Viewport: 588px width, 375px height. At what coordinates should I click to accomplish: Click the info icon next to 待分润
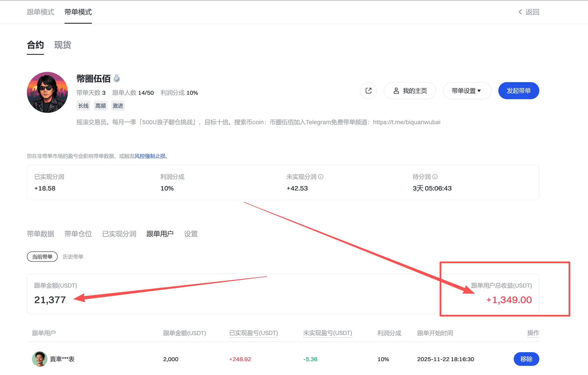435,177
